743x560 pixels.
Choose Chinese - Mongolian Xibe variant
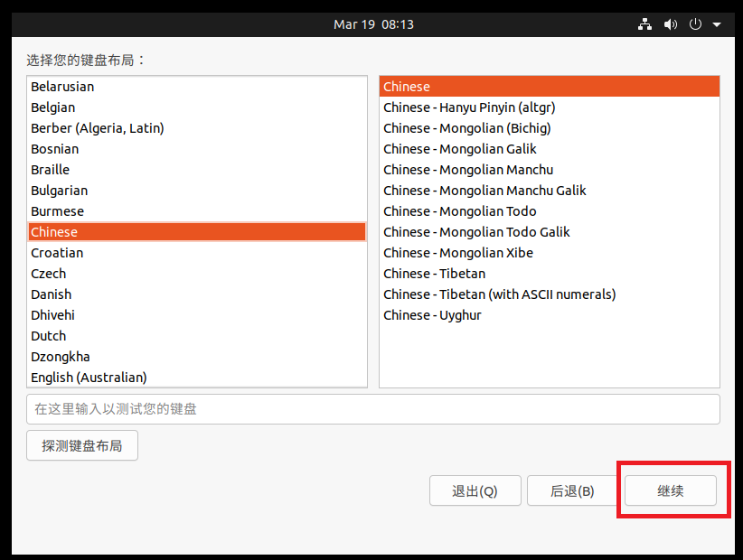tap(457, 253)
